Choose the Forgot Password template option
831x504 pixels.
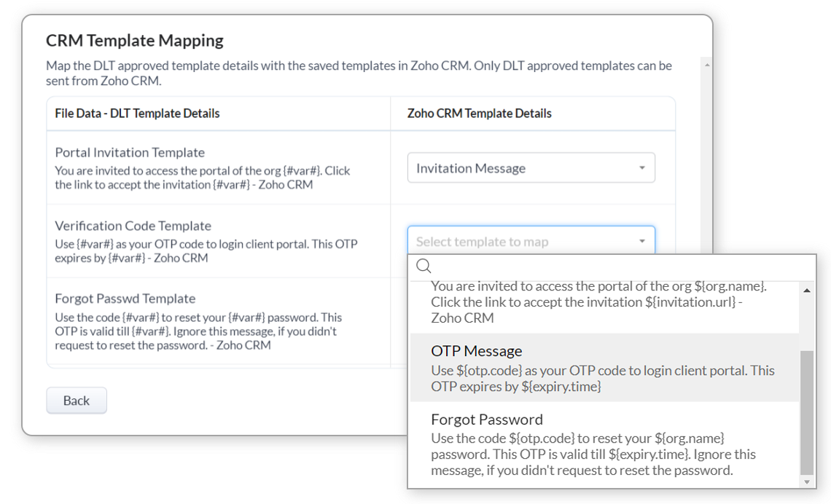[x=604, y=444]
